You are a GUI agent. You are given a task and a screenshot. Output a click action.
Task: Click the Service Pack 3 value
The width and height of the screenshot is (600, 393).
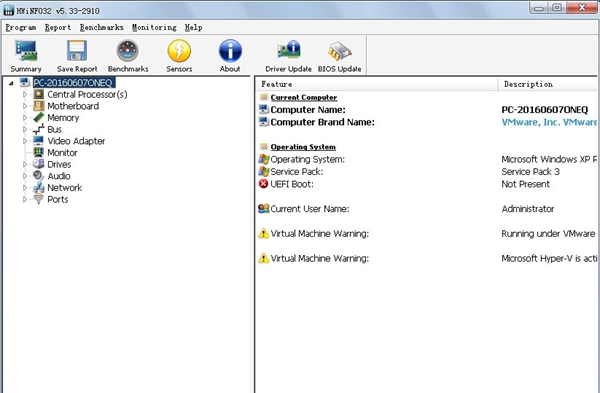530,171
